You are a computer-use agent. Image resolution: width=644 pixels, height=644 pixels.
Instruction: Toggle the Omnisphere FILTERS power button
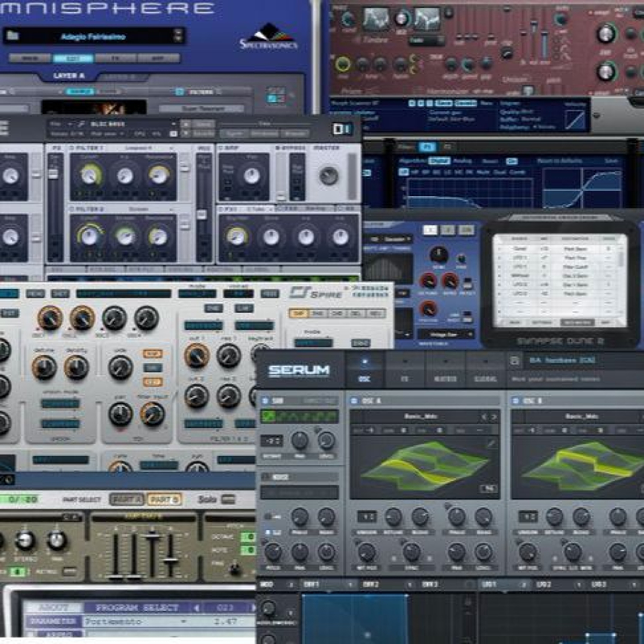pyautogui.click(x=179, y=92)
